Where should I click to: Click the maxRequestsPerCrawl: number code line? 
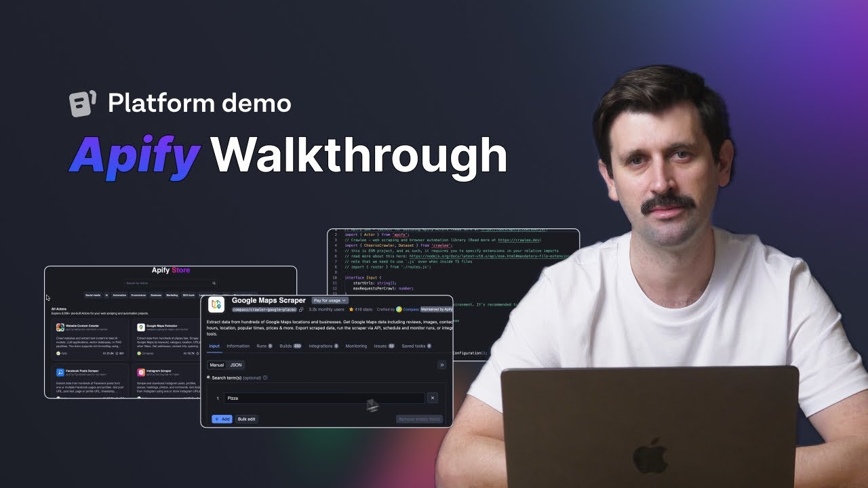coord(383,289)
